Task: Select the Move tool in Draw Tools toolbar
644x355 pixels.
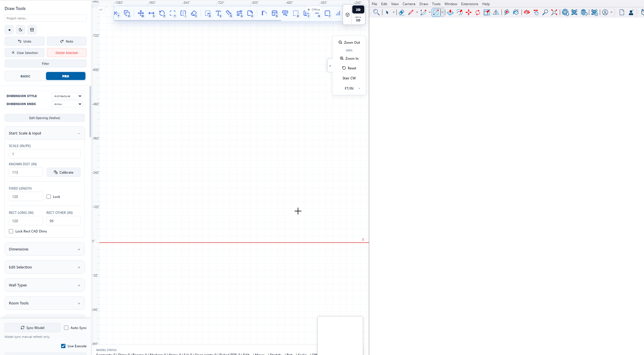Action: click(141, 13)
